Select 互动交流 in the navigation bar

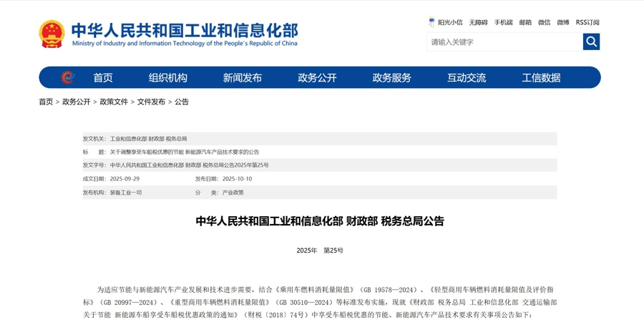(467, 77)
